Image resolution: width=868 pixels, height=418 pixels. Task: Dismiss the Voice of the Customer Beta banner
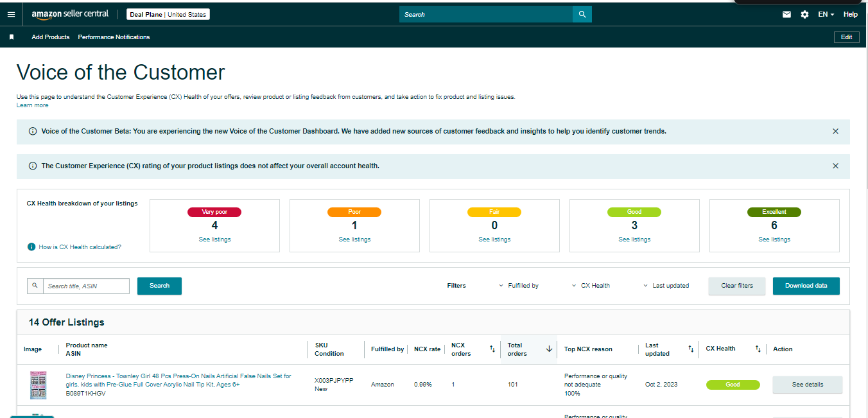point(835,131)
